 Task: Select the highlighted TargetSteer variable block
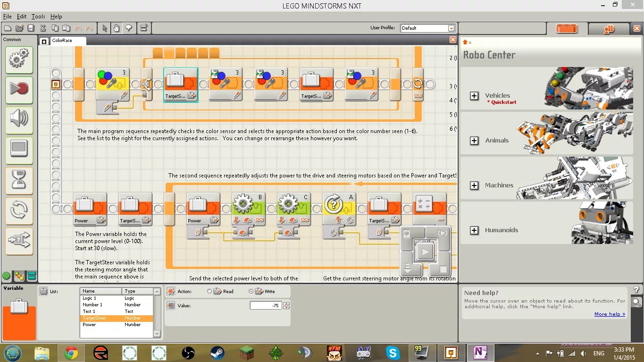pyautogui.click(x=181, y=85)
